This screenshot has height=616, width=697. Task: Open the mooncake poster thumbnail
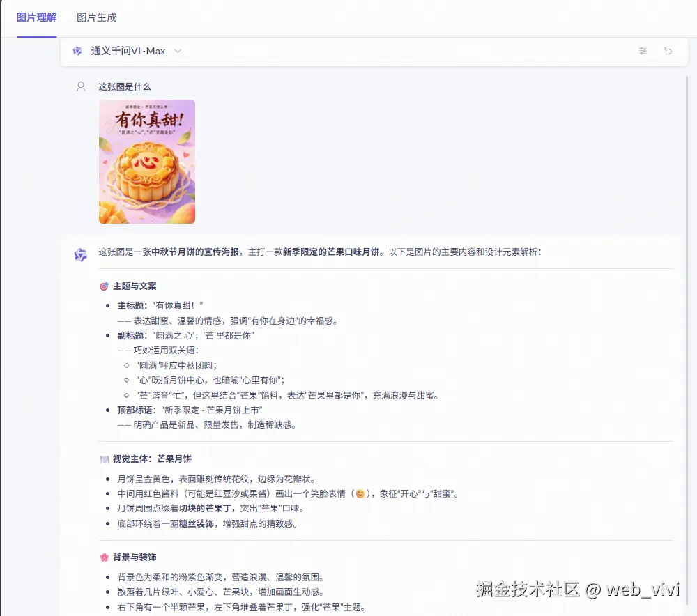click(147, 162)
